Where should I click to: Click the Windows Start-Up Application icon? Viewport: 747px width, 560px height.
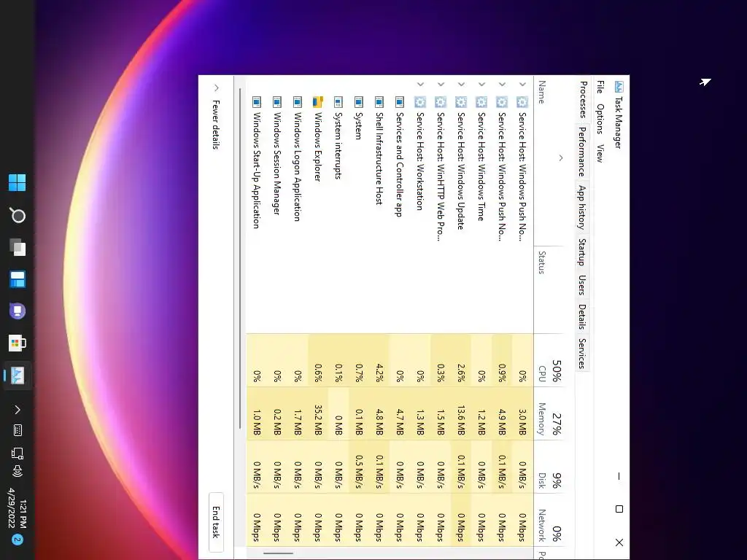pos(256,102)
